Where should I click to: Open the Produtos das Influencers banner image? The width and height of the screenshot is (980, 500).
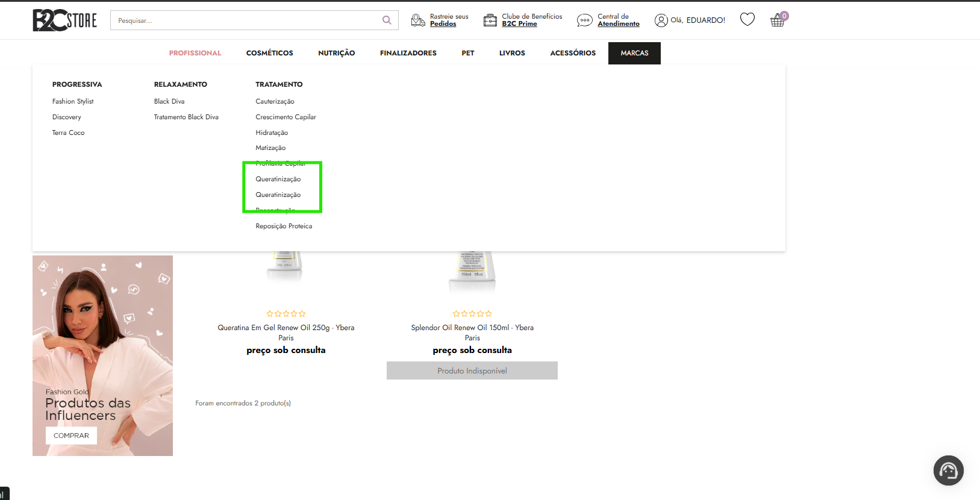[102, 355]
